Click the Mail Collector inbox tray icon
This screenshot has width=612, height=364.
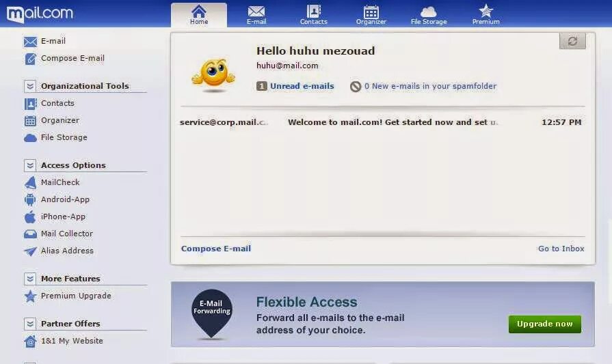30,234
